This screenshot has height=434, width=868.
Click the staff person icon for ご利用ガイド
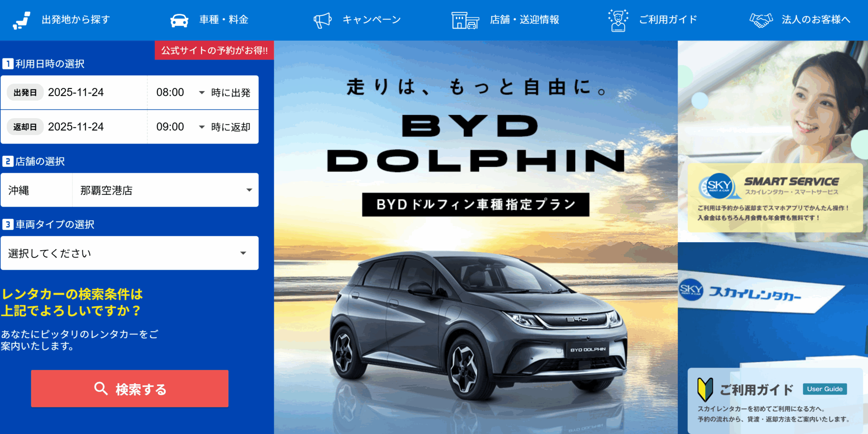pos(618,20)
